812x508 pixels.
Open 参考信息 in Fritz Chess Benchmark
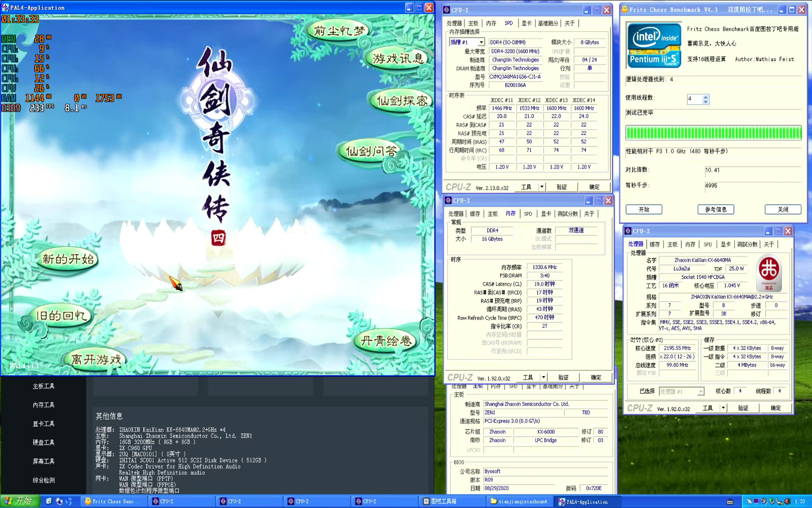click(x=716, y=209)
